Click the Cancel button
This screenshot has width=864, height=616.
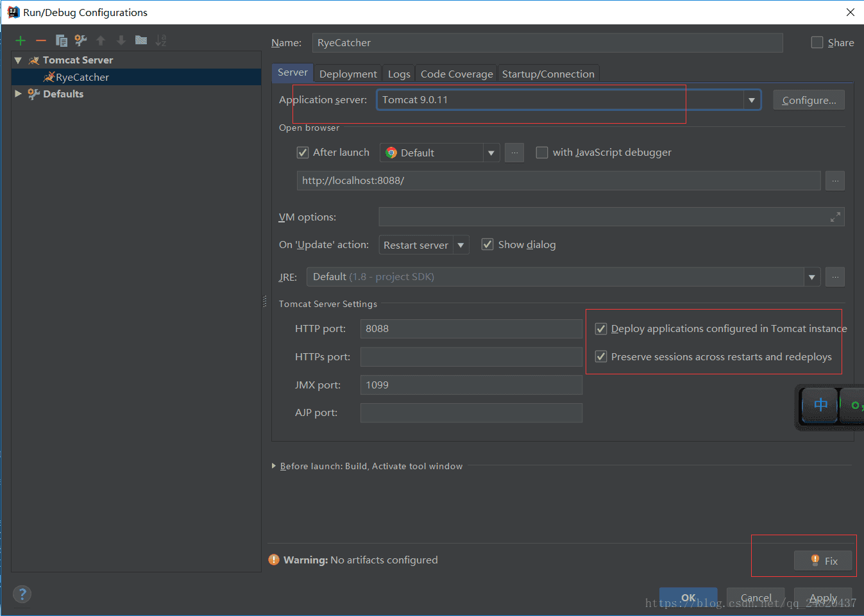pos(756,597)
